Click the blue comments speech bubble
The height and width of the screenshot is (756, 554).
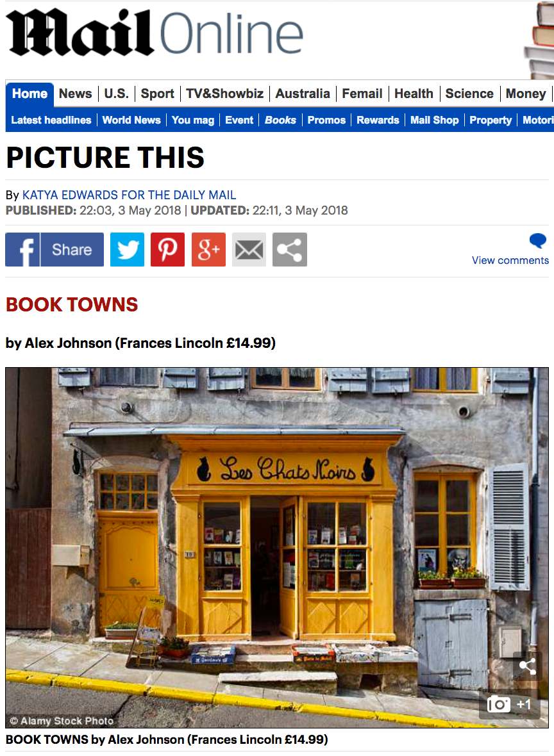point(537,240)
